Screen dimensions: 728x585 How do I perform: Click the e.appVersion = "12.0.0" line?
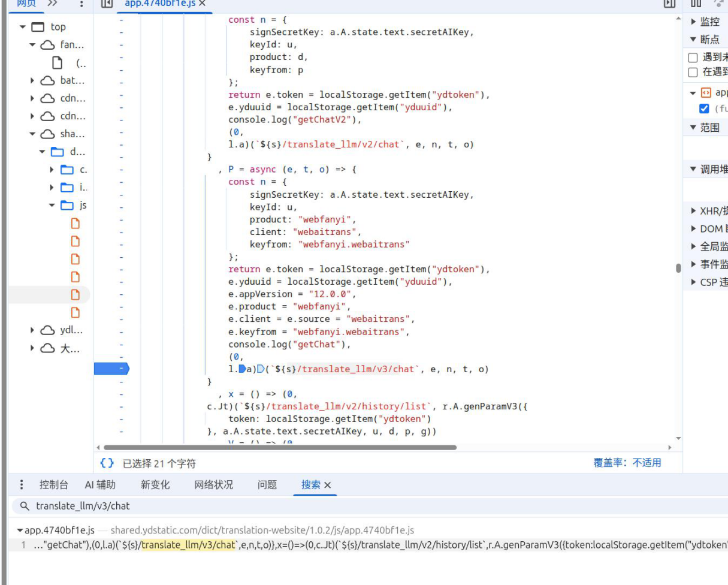[x=292, y=294]
